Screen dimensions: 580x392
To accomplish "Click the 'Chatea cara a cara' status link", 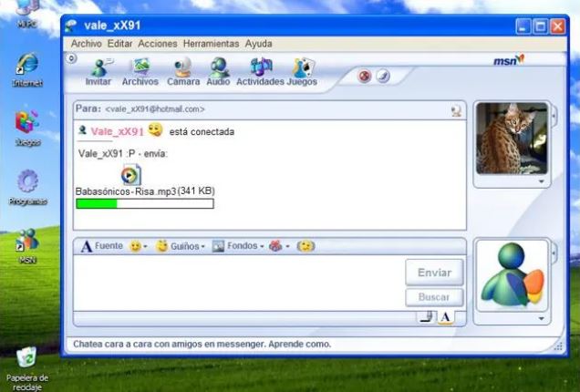I will click(x=202, y=344).
